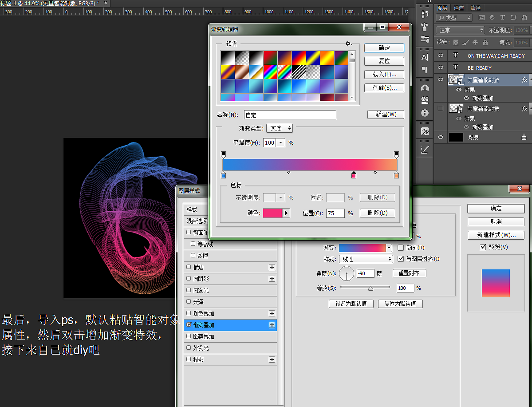Toggle 渐变叠加 effect visibility on selected layer
The height and width of the screenshot is (407, 532).
pyautogui.click(x=466, y=98)
